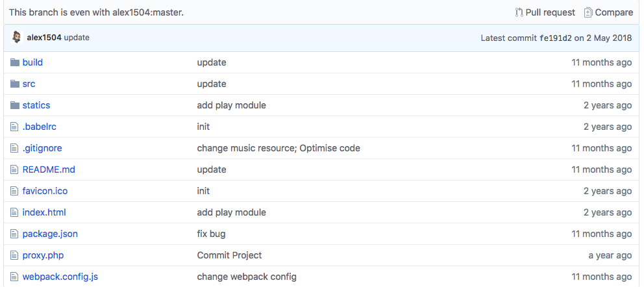Open the 'change webpack config' commit message
Viewport: 644px width, 287px height.
pyautogui.click(x=247, y=277)
